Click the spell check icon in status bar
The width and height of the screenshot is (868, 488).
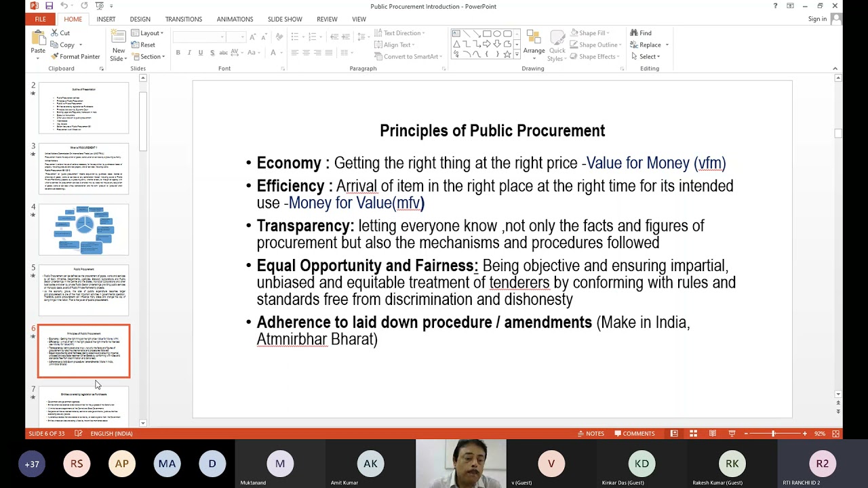pyautogui.click(x=79, y=434)
